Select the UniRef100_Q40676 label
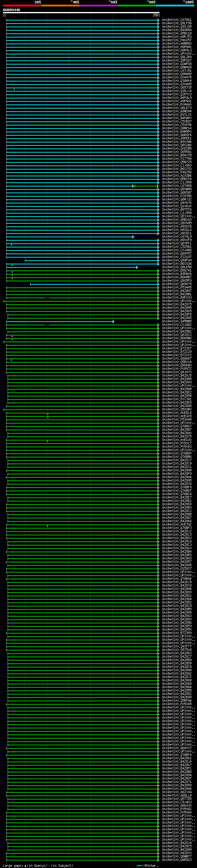Viewport: 197px width, 868px height. [177, 203]
